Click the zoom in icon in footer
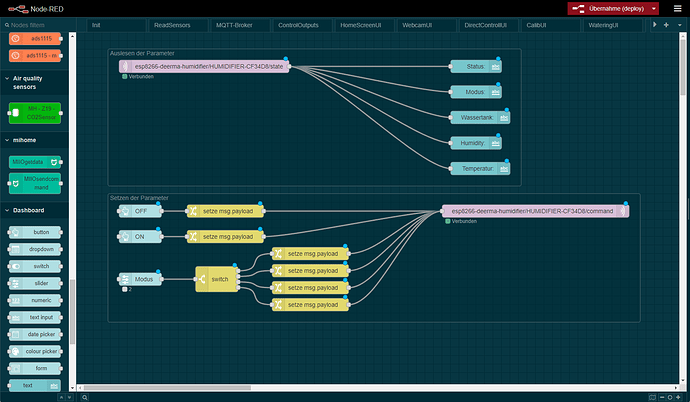The width and height of the screenshot is (690, 402). (x=678, y=397)
